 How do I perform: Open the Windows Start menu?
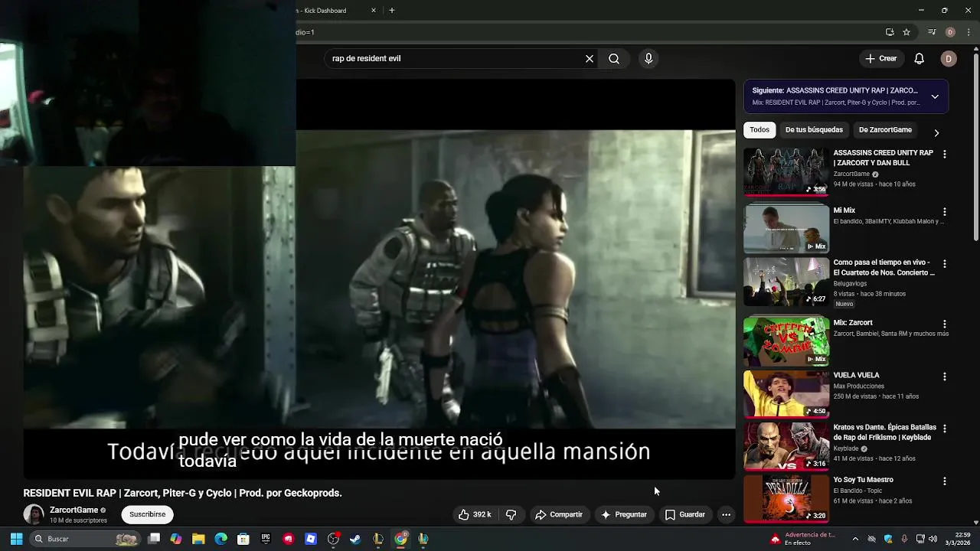pos(16,539)
